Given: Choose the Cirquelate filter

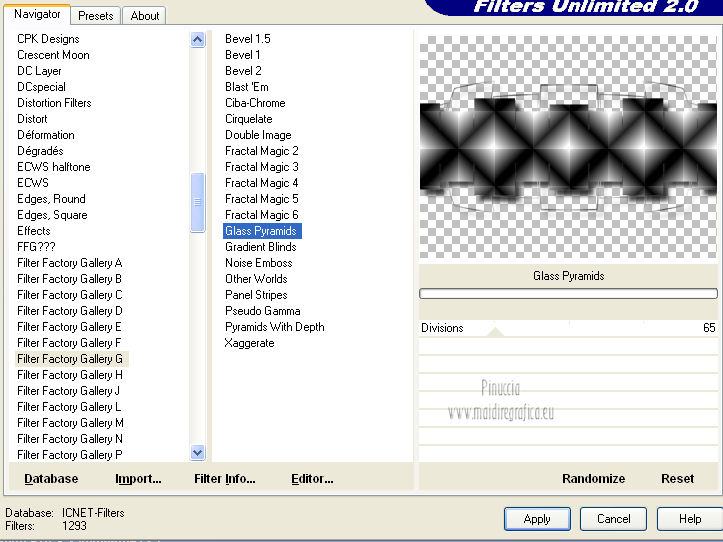Looking at the screenshot, I should click(x=249, y=119).
